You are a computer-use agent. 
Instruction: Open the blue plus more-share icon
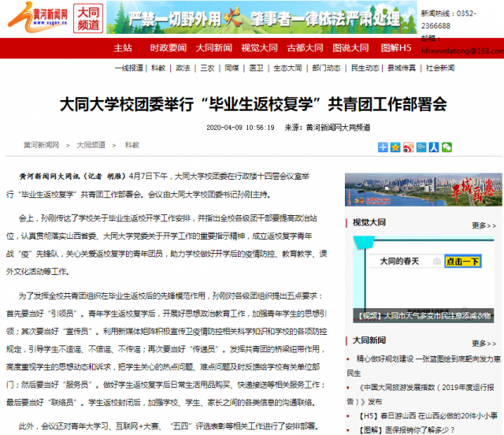[x=383, y=147]
